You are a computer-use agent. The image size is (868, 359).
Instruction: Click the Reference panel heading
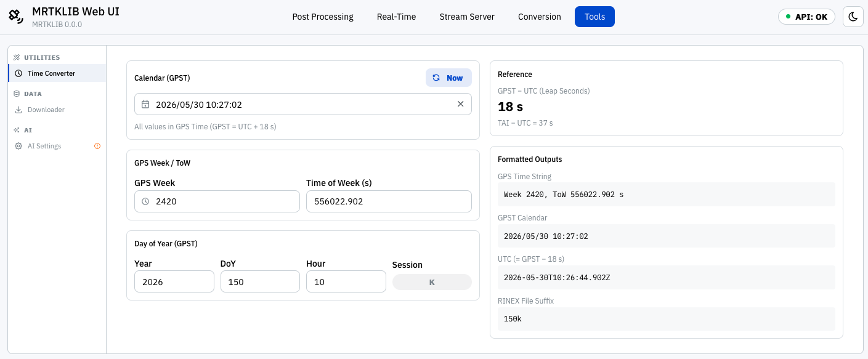[x=515, y=75]
